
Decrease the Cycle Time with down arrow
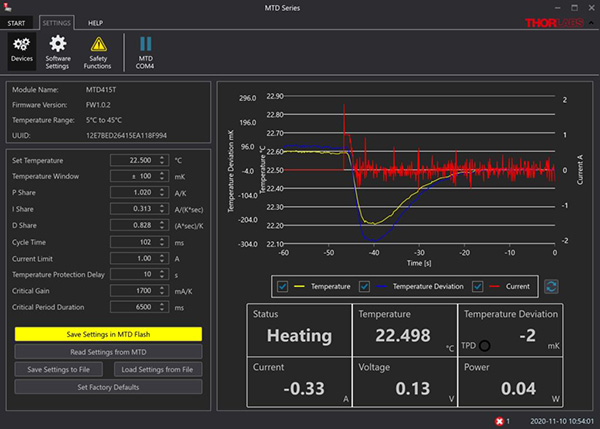163,245
